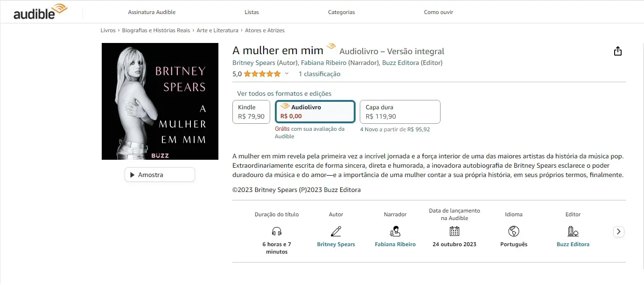Open the Categorias menu
644x284 pixels.
pyautogui.click(x=341, y=12)
